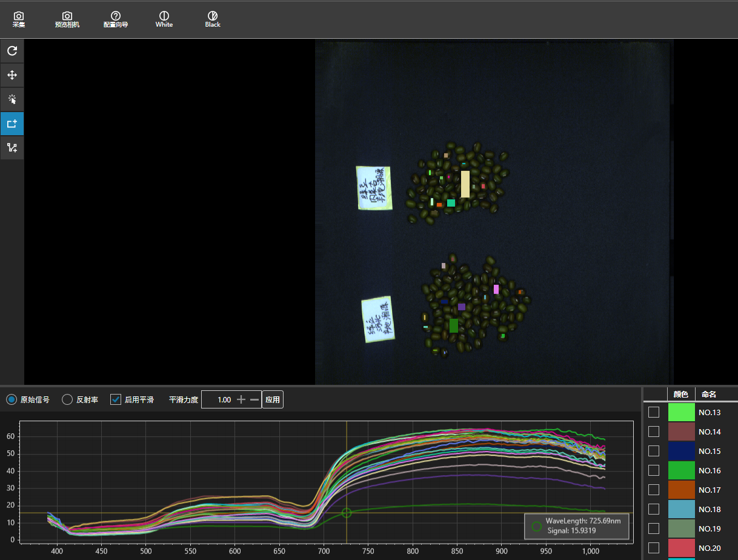738x560 pixels.
Task: Select the point-click selection tool
Action: [12, 99]
